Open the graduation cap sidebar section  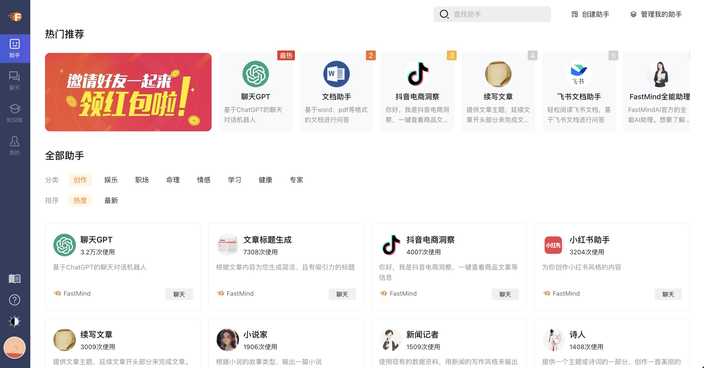(15, 113)
